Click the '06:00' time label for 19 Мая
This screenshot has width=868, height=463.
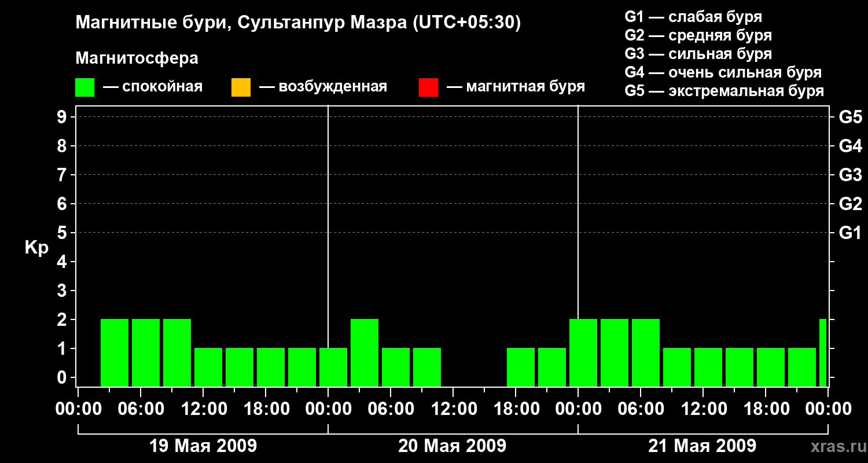click(x=140, y=409)
